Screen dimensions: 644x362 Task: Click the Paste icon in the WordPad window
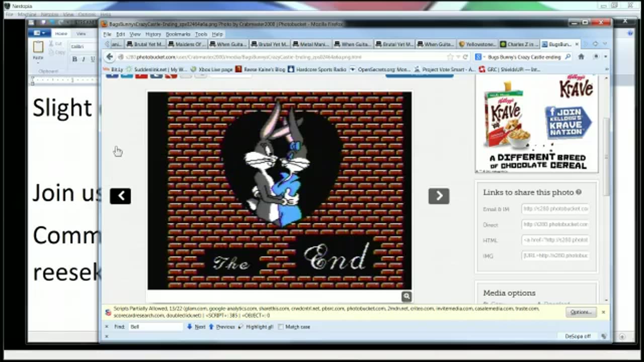click(38, 47)
